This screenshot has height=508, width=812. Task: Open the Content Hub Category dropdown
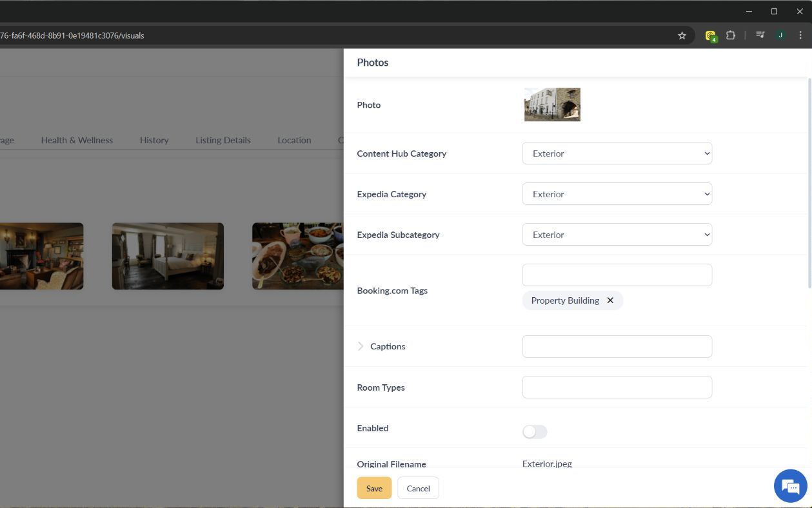[617, 153]
